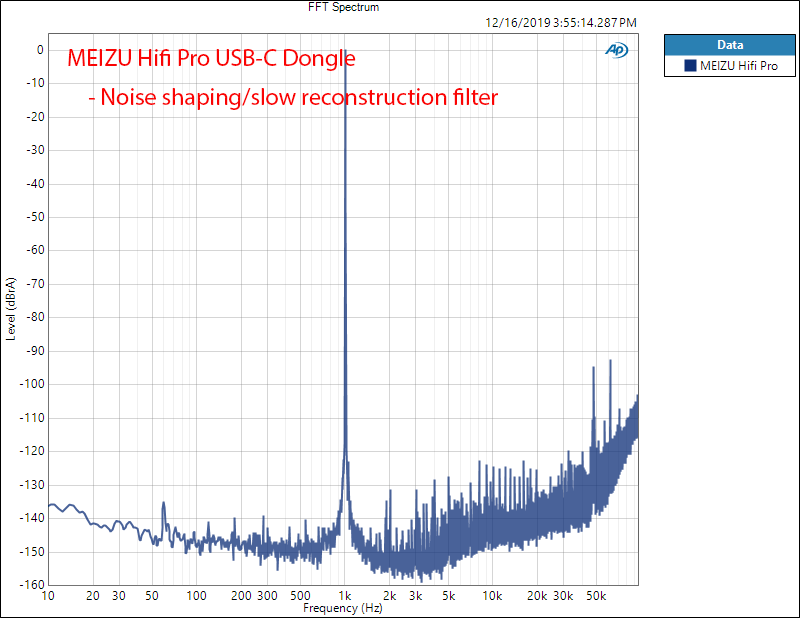The width and height of the screenshot is (800, 618).
Task: Click the "200" frequency axis tick label
Action: 241,596
